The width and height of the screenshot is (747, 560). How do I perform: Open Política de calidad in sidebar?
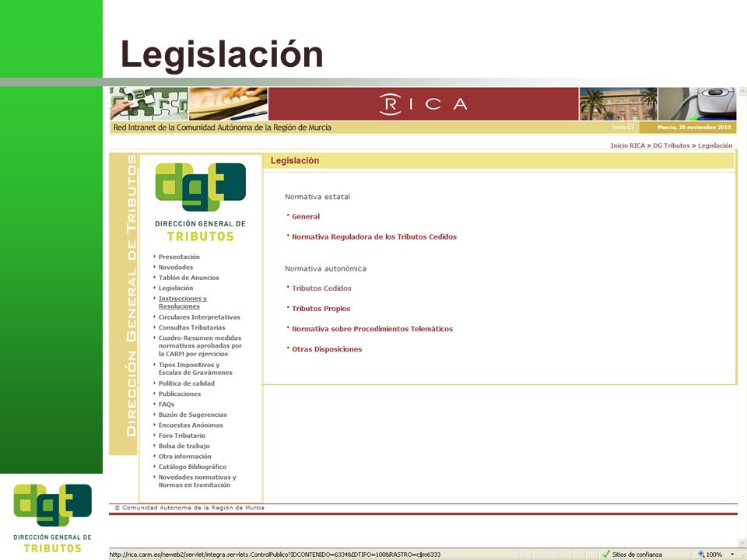[186, 383]
